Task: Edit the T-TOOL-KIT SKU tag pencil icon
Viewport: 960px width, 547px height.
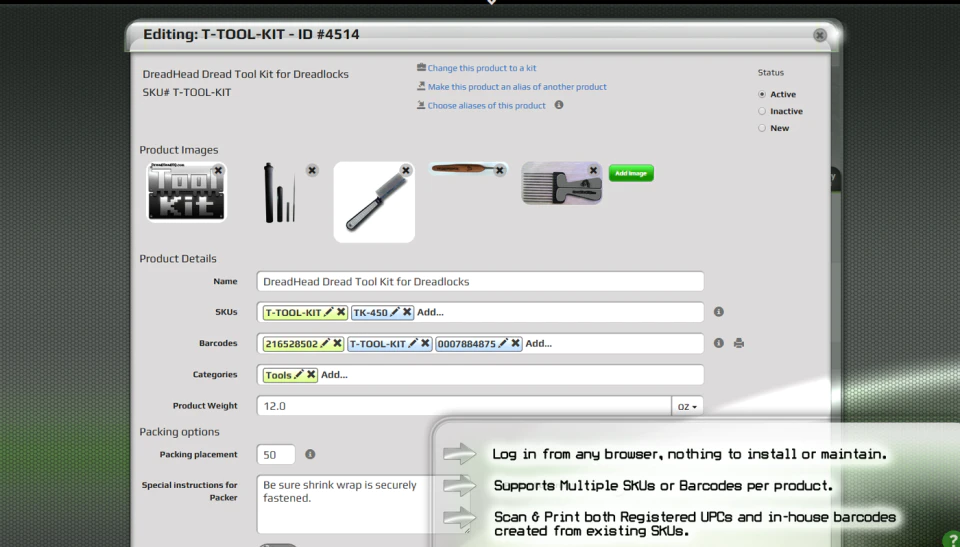Action: pos(328,312)
